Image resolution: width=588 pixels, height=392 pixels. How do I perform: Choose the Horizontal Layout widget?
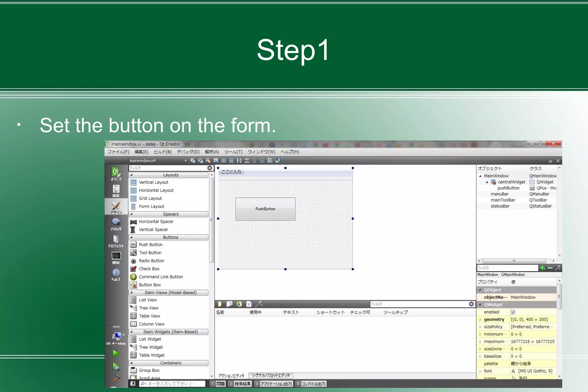tap(152, 190)
